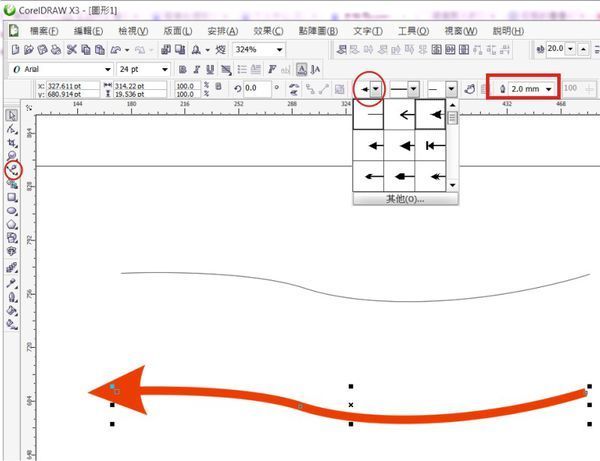This screenshot has height=461, width=600.
Task: Click the Cut scissors icon
Action: [72, 50]
